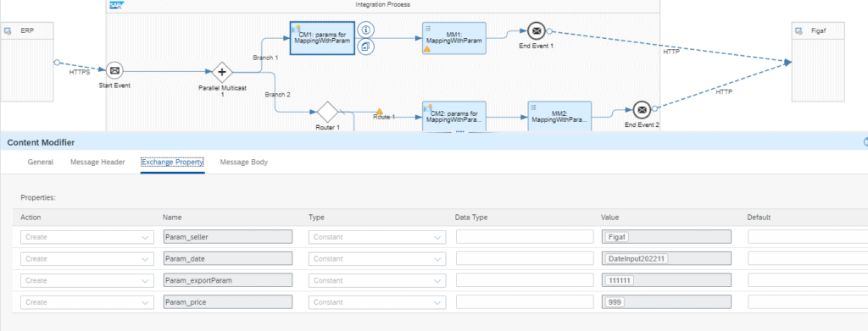Select the Router 1 diamond gateway

click(327, 112)
